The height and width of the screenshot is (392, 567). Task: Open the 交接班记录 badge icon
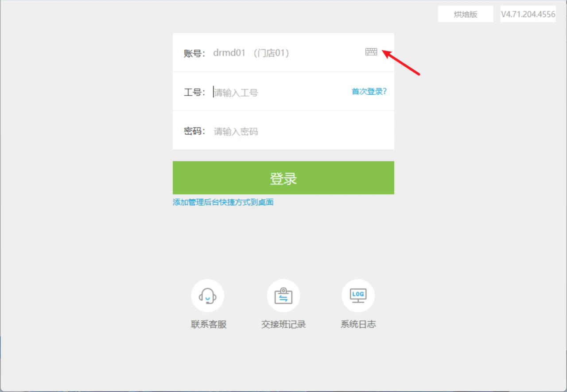pyautogui.click(x=283, y=295)
